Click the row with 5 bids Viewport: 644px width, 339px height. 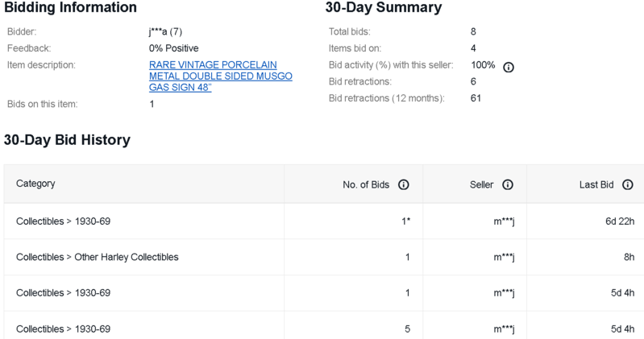324,329
